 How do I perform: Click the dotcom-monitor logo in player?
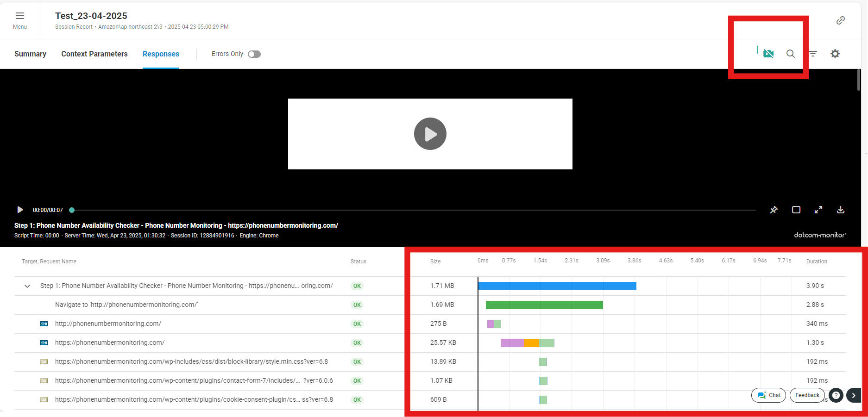820,235
